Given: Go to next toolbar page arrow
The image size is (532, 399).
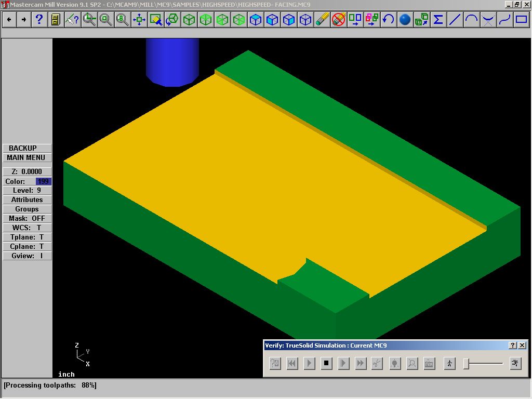Looking at the screenshot, I should (x=24, y=19).
